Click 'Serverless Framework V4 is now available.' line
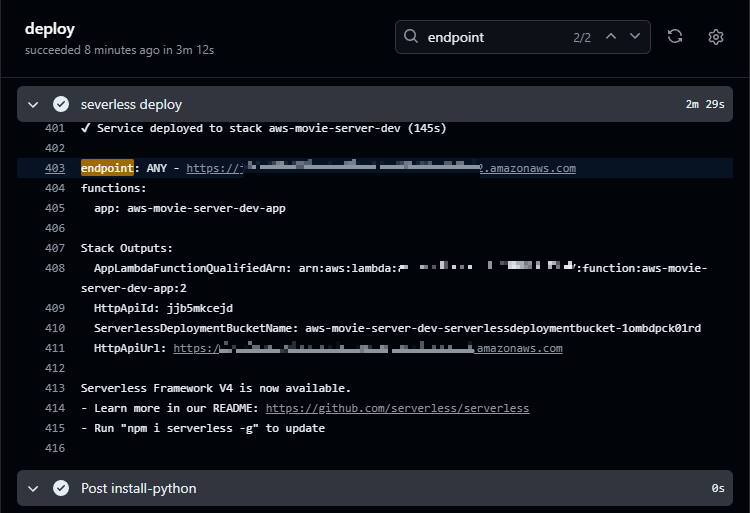 click(x=216, y=388)
